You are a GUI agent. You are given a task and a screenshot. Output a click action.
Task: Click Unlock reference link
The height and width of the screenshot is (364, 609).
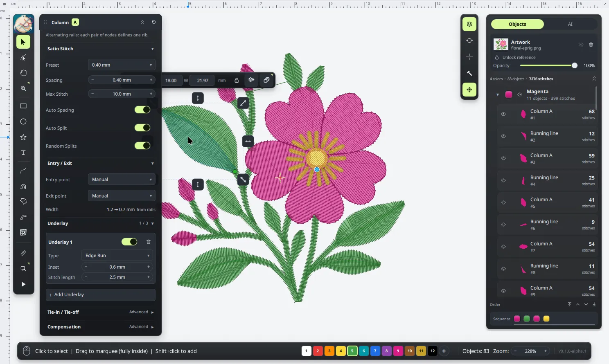coord(519,57)
